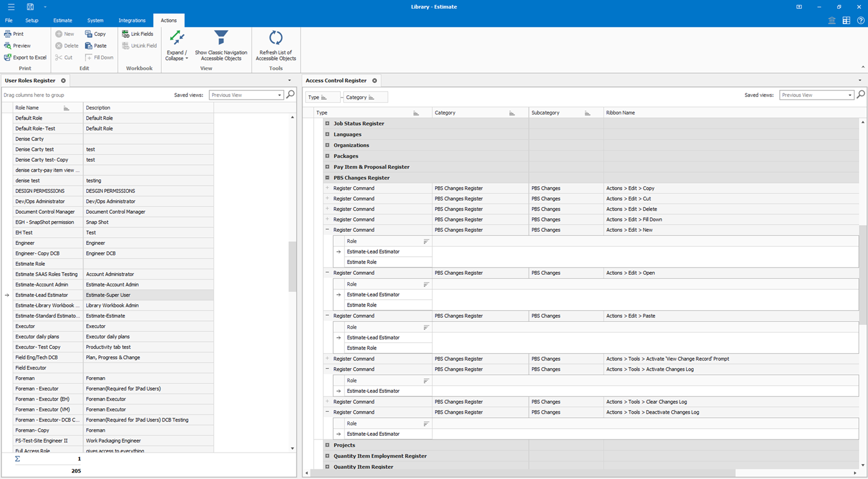This screenshot has width=868, height=479.
Task: Open Saved views dropdown in Access Control Register
Action: [849, 95]
